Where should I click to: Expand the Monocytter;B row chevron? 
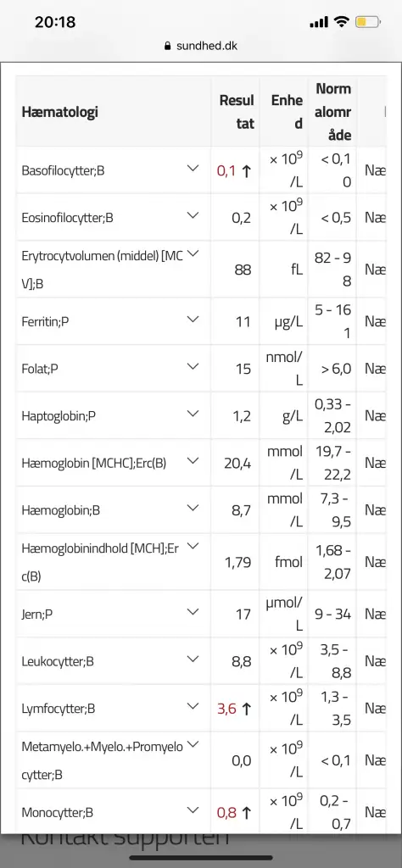[x=193, y=810]
